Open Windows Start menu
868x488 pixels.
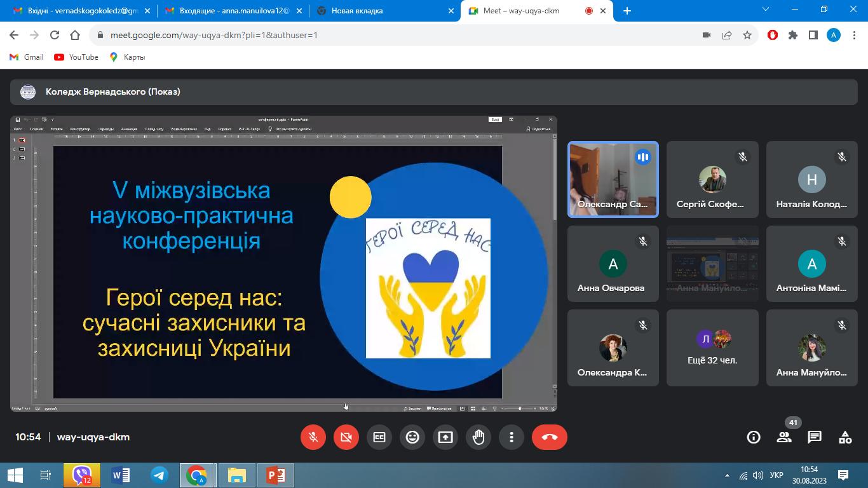15,475
